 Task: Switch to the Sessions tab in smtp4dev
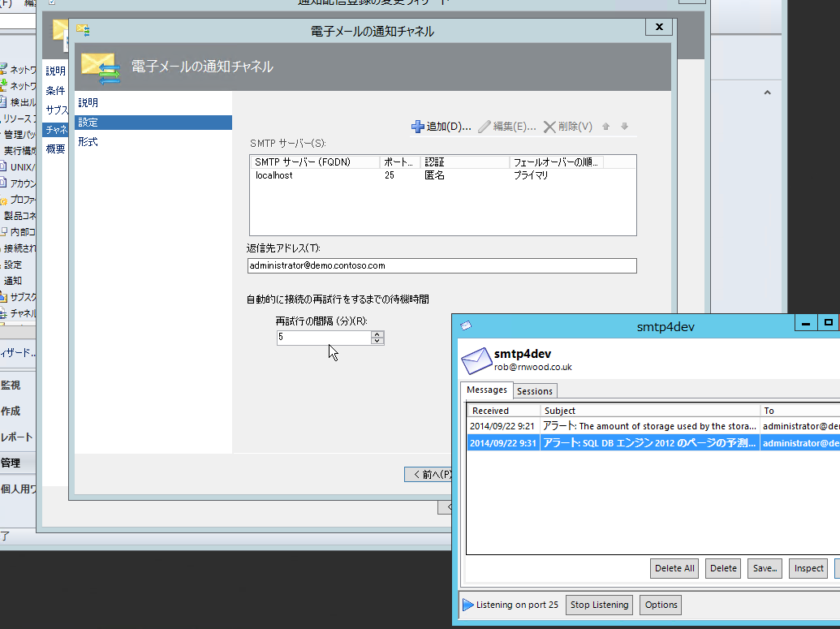(x=534, y=390)
